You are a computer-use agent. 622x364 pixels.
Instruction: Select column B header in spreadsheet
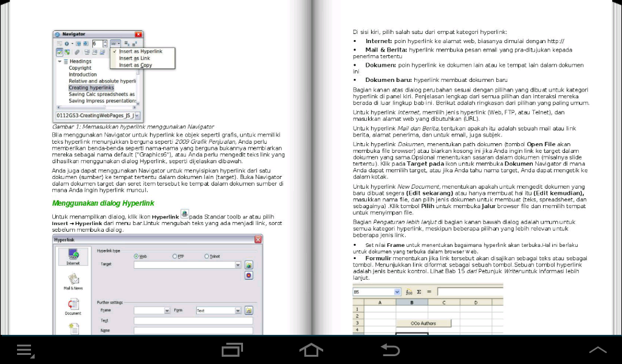point(412,302)
